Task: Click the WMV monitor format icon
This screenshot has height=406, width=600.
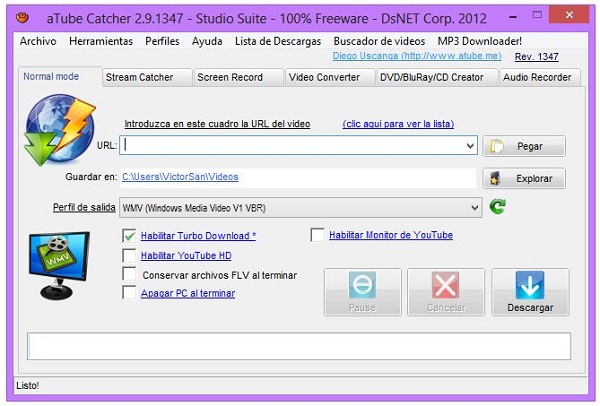Action: coord(61,262)
